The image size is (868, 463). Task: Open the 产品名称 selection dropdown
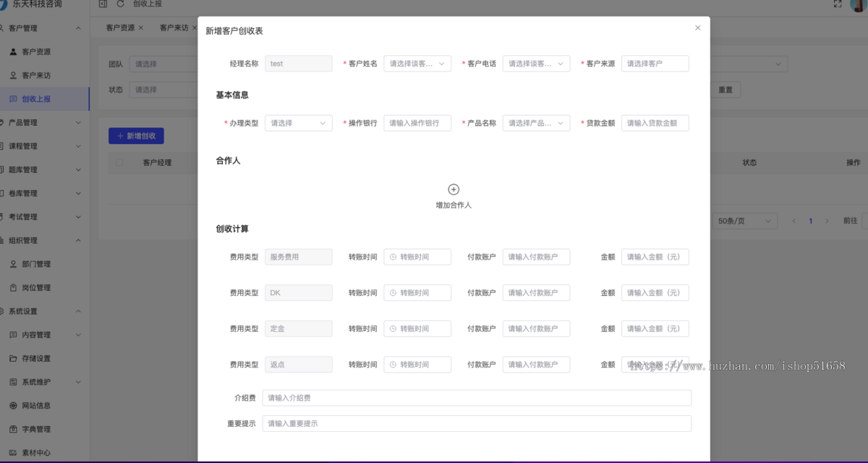coord(537,122)
